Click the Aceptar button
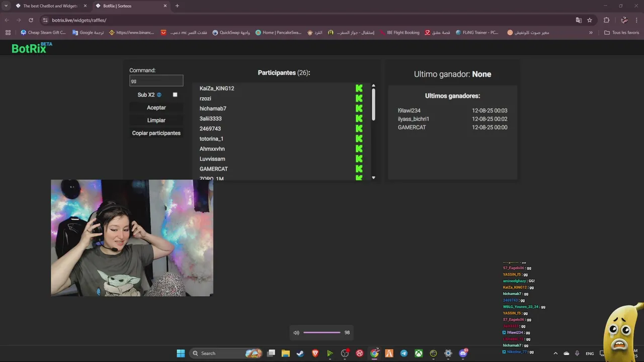 (x=156, y=108)
